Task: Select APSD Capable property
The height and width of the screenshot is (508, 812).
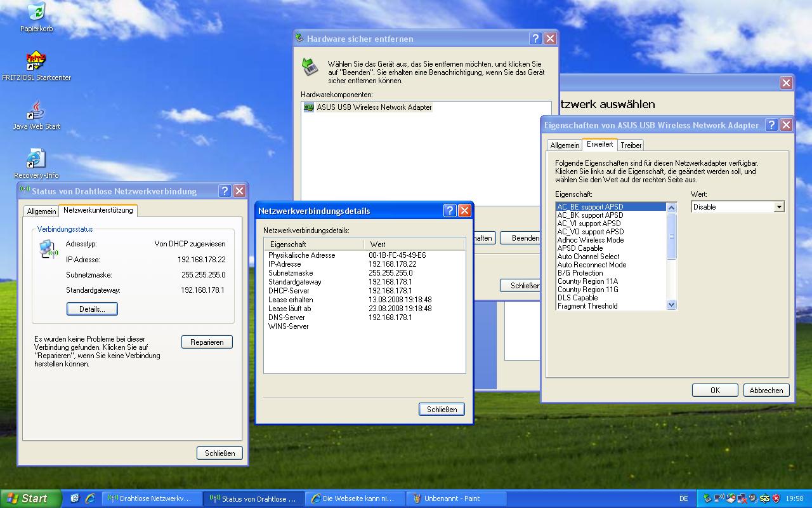Action: pyautogui.click(x=611, y=248)
